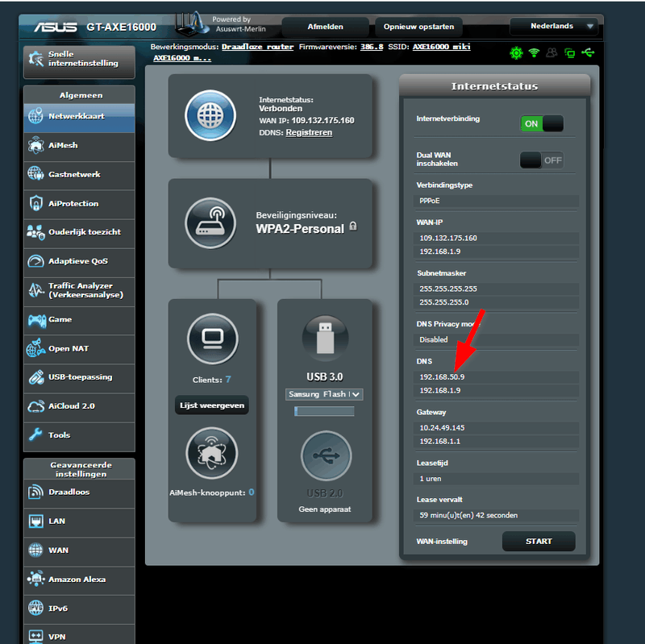Click the Afmelden logout button
Viewport: 645px width, 644px height.
pyautogui.click(x=325, y=27)
